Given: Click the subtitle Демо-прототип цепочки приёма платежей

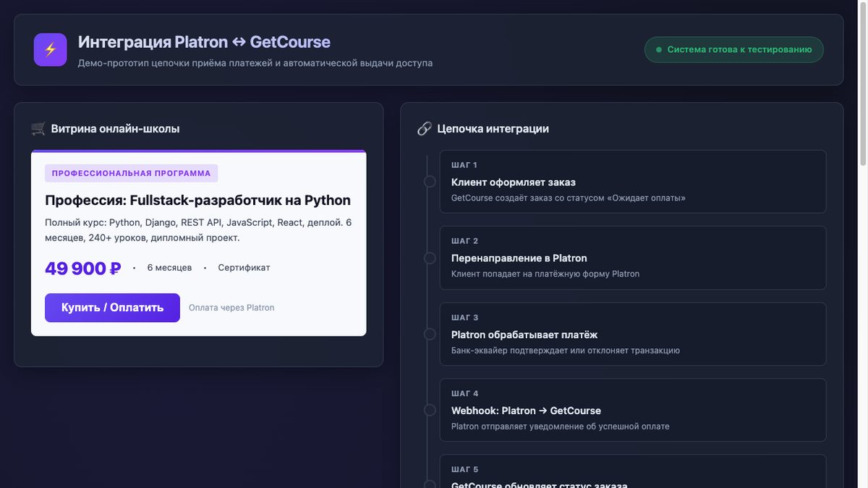Looking at the screenshot, I should click(255, 63).
